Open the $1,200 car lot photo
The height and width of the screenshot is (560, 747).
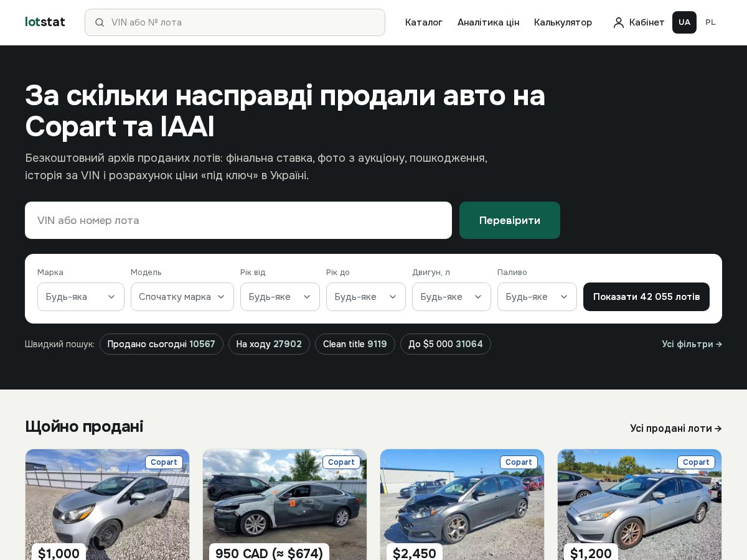pyautogui.click(x=639, y=505)
